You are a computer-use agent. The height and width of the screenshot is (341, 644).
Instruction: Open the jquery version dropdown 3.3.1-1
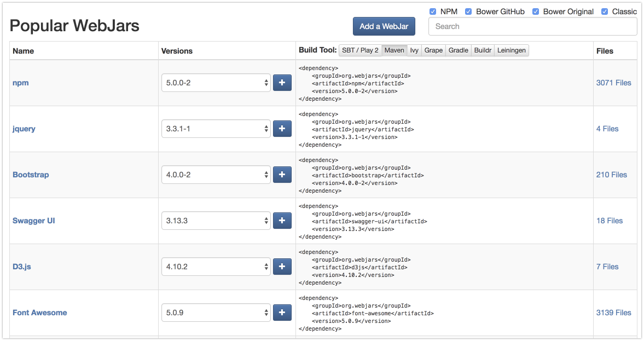216,129
